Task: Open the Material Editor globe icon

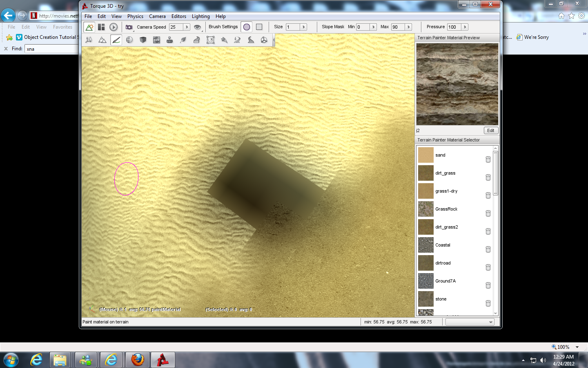Action: pyautogui.click(x=129, y=40)
